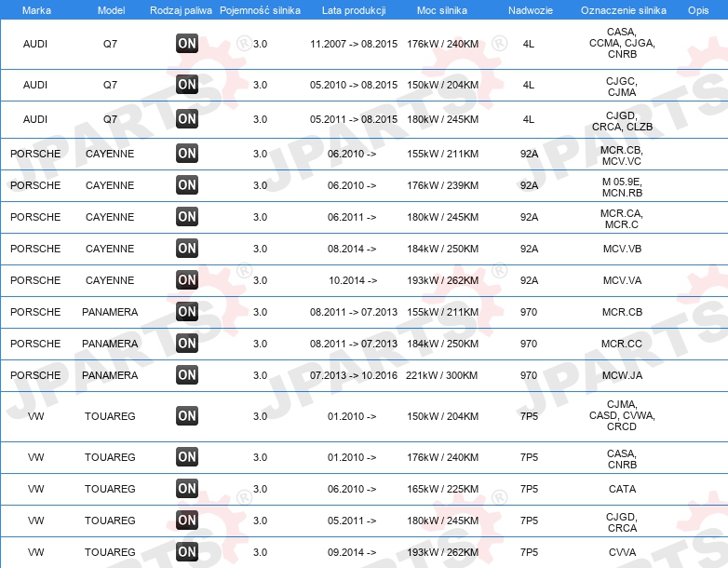
Task: Click the 05.2010 -> 08.2015 date cell
Action: tap(354, 85)
